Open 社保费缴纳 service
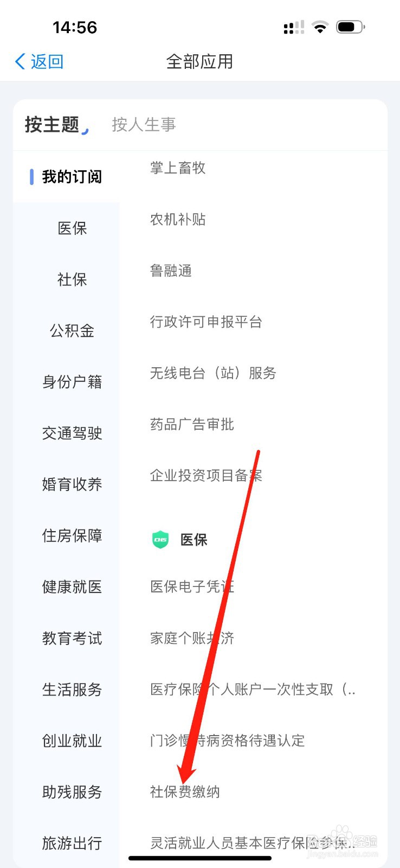Viewport: 400px width, 868px height. pyautogui.click(x=185, y=792)
